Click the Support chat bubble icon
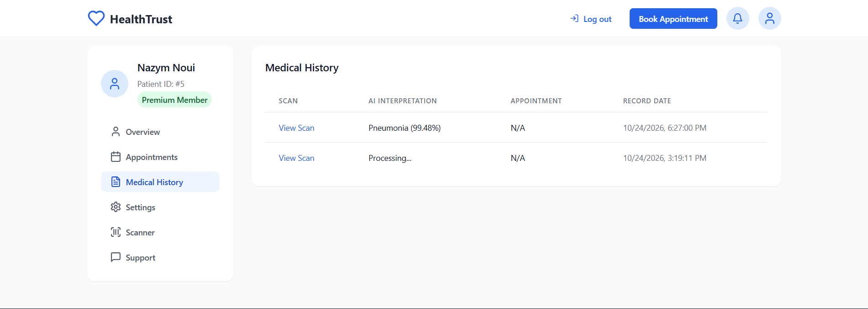The image size is (868, 309). pos(116,257)
